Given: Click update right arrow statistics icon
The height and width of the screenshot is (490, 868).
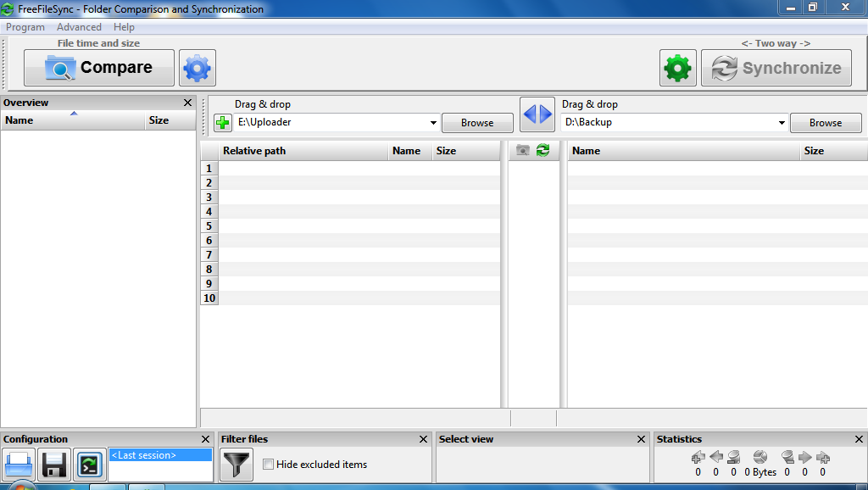Looking at the screenshot, I should point(805,457).
